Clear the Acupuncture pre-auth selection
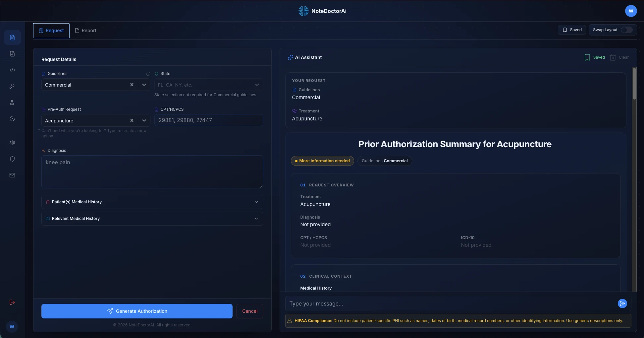The image size is (644, 338). 132,121
